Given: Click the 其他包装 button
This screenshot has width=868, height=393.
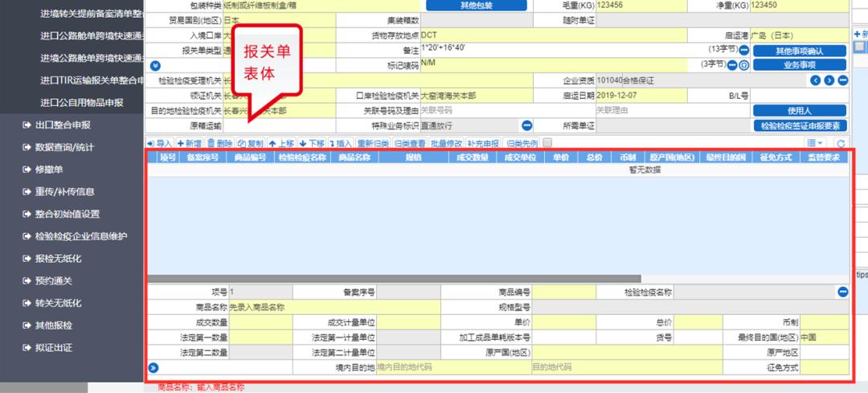Looking at the screenshot, I should tap(476, 6).
